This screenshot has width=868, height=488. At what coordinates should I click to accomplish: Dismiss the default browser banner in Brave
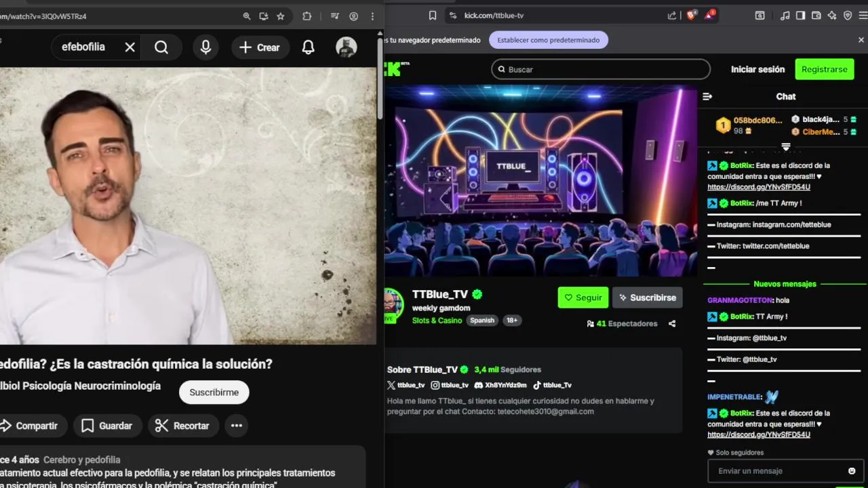point(861,40)
